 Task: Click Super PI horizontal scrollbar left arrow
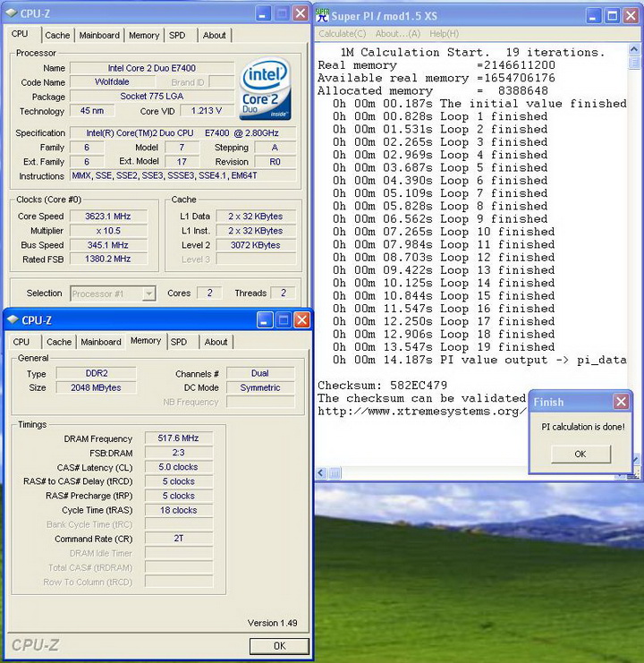click(321, 472)
